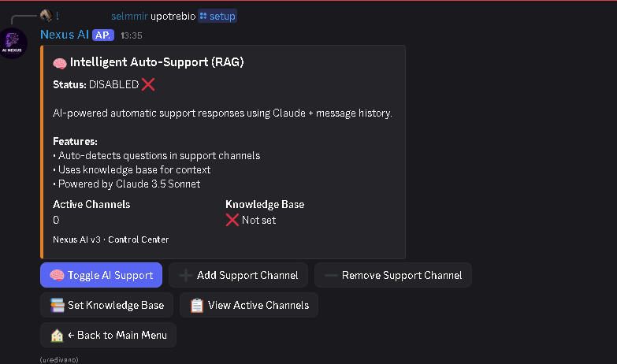Click the small reply user avatar
Image resolution: width=617 pixels, height=364 pixels.
coord(46,16)
